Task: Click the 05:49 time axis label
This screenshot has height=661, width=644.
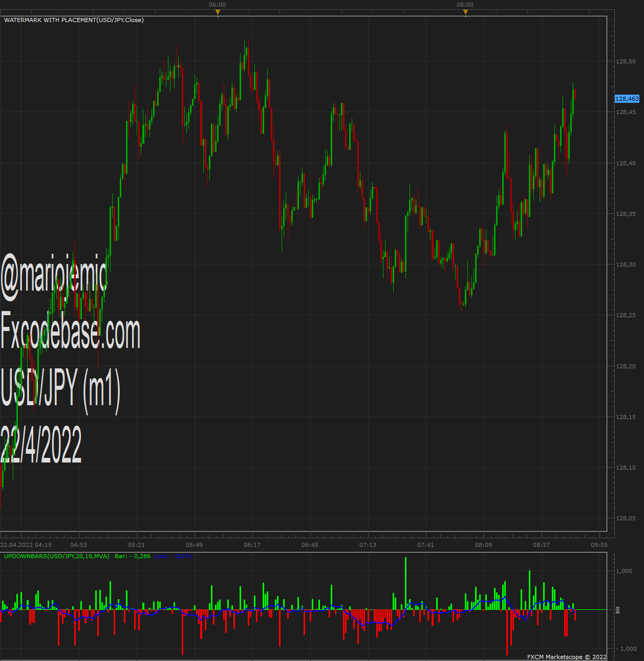Action: [194, 545]
